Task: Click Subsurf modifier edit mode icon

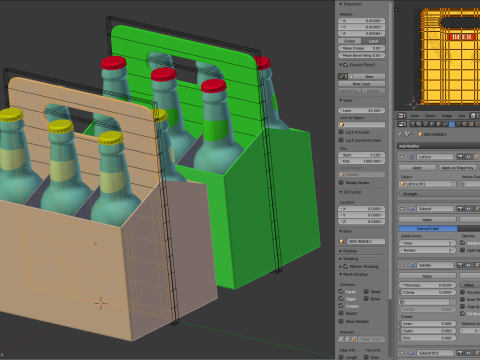Action: tap(477, 208)
